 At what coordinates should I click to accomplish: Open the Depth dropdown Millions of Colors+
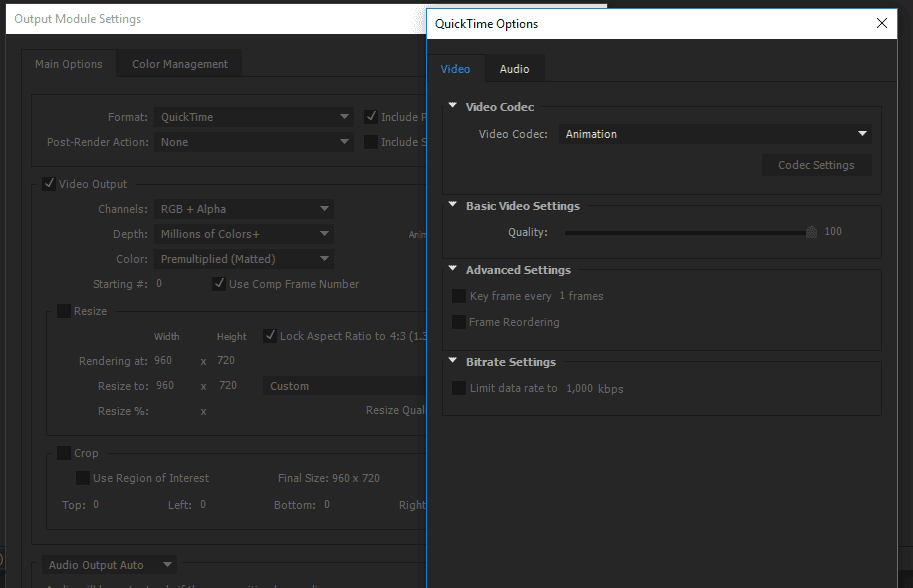coord(245,234)
